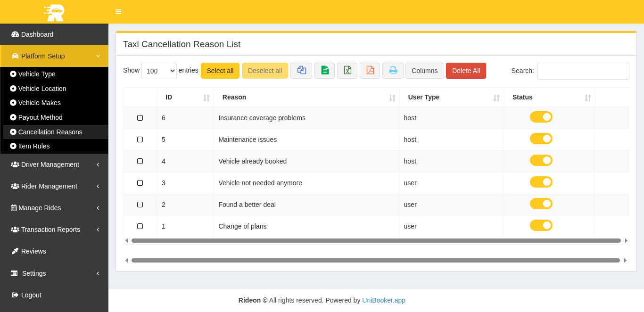Follow the UniBooker.app footer link
The width and height of the screenshot is (644, 312).
(383, 300)
